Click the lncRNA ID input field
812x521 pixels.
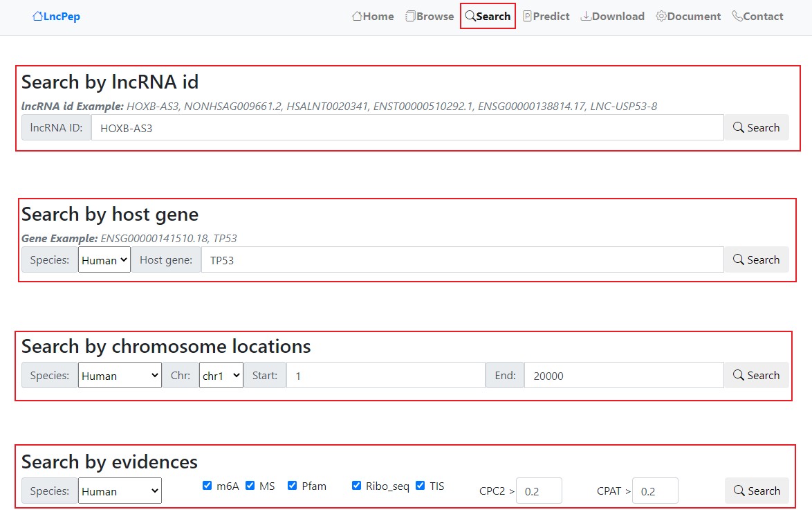point(407,128)
